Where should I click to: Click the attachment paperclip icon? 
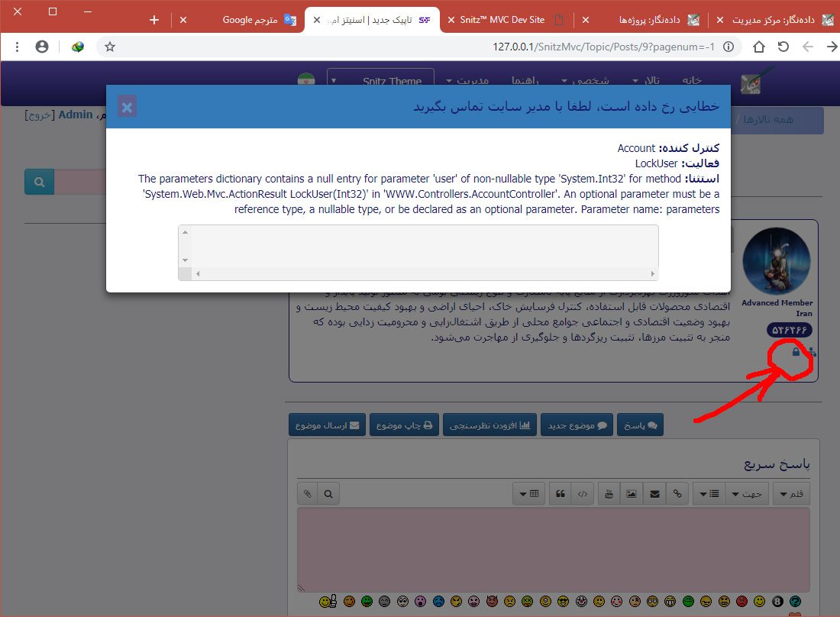coord(307,493)
